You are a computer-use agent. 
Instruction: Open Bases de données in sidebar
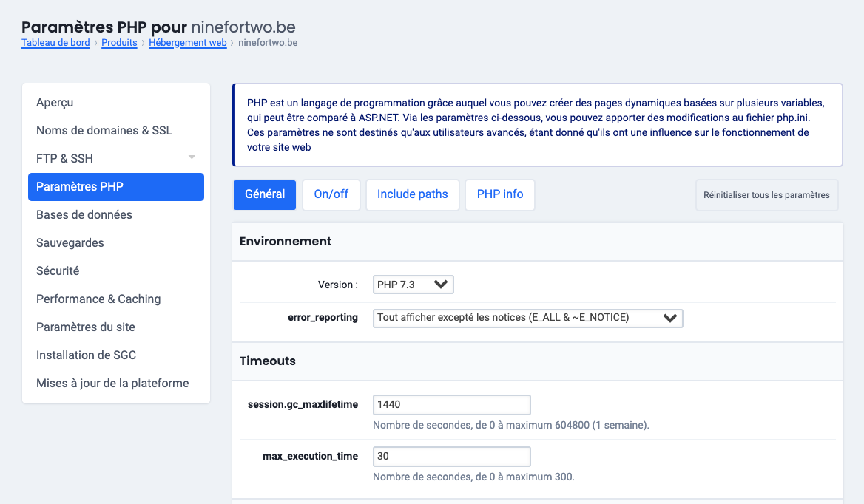pos(84,214)
